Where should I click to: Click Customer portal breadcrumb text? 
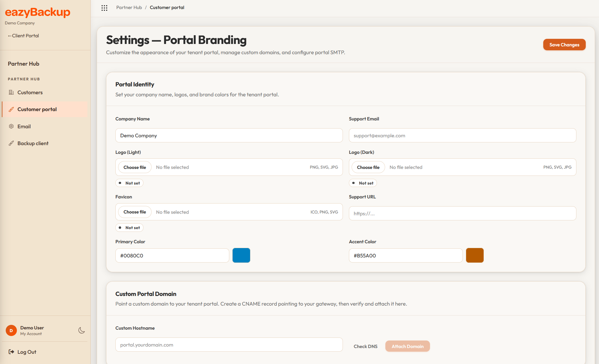pos(167,8)
